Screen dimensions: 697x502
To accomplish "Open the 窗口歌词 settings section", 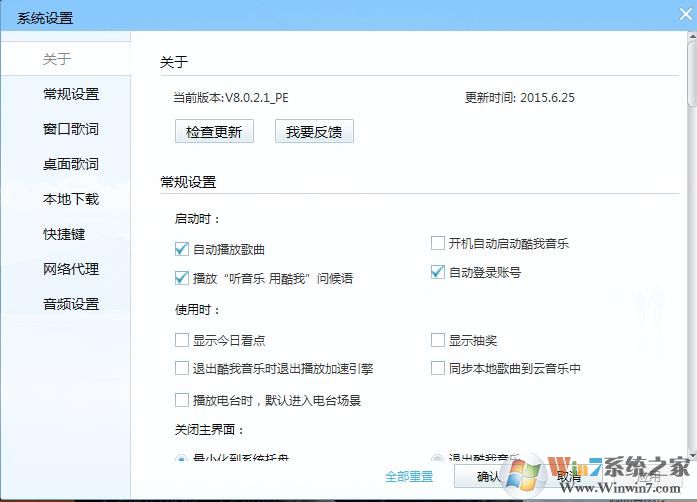I will (70, 129).
